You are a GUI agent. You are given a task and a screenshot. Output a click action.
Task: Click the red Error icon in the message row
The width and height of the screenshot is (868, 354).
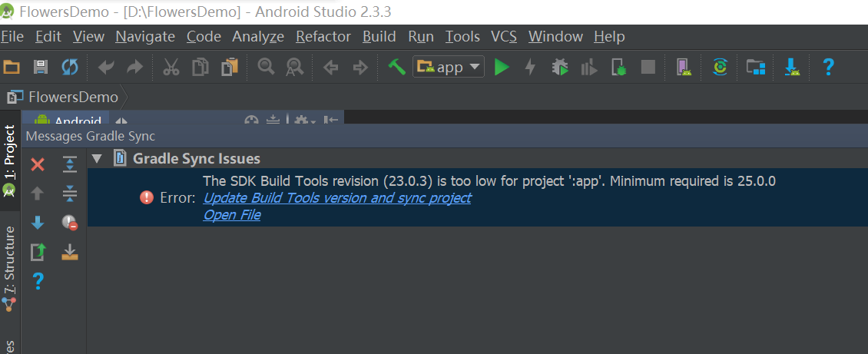point(147,197)
